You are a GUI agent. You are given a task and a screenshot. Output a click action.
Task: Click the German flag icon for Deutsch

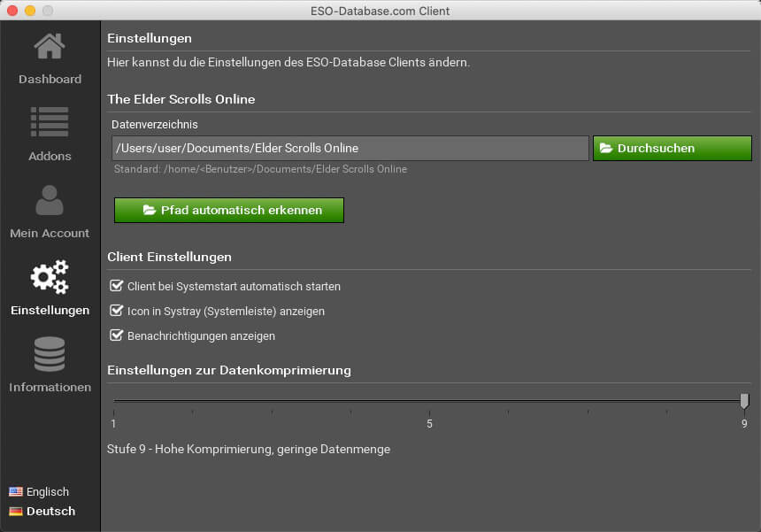[16, 511]
